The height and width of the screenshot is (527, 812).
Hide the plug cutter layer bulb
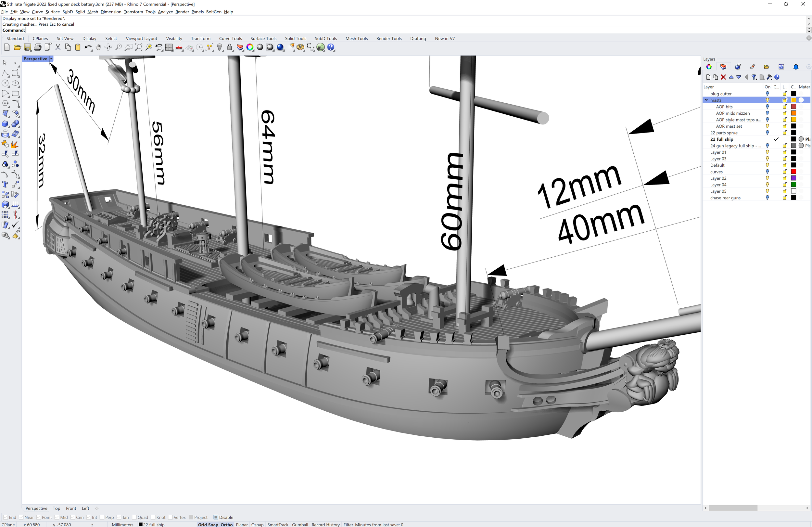pyautogui.click(x=768, y=94)
